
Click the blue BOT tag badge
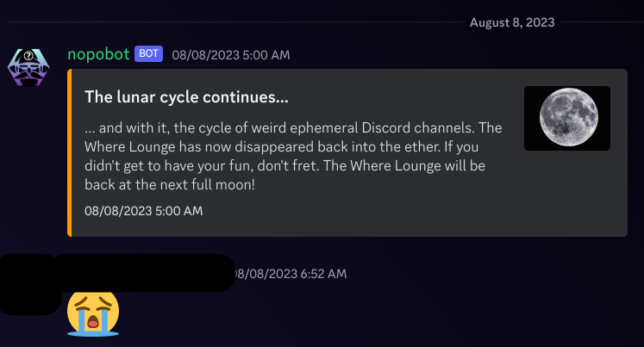148,53
